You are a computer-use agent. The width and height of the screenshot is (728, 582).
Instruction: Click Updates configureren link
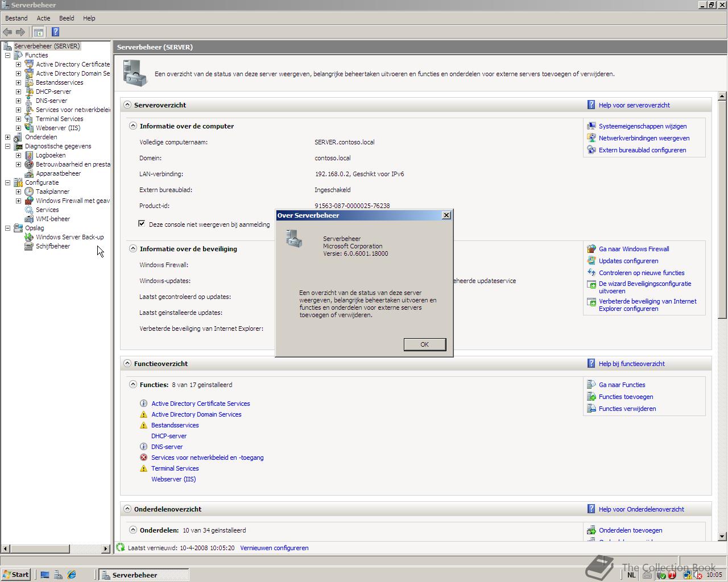coord(628,261)
